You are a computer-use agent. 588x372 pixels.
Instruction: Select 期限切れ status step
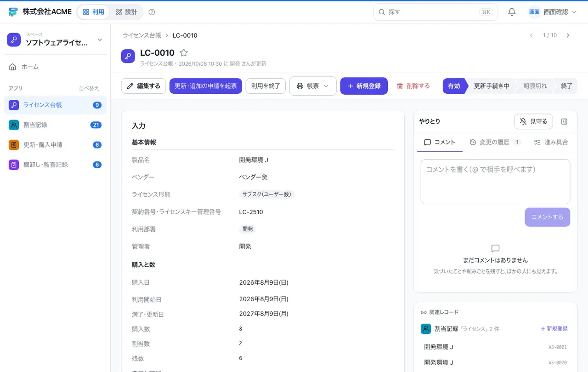pyautogui.click(x=535, y=86)
